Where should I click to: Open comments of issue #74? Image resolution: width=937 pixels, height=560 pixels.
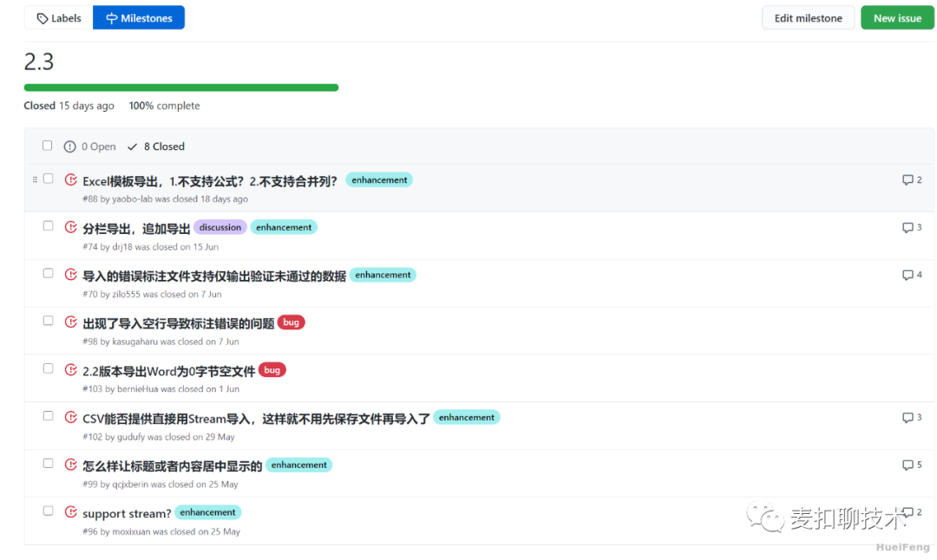coord(912,227)
